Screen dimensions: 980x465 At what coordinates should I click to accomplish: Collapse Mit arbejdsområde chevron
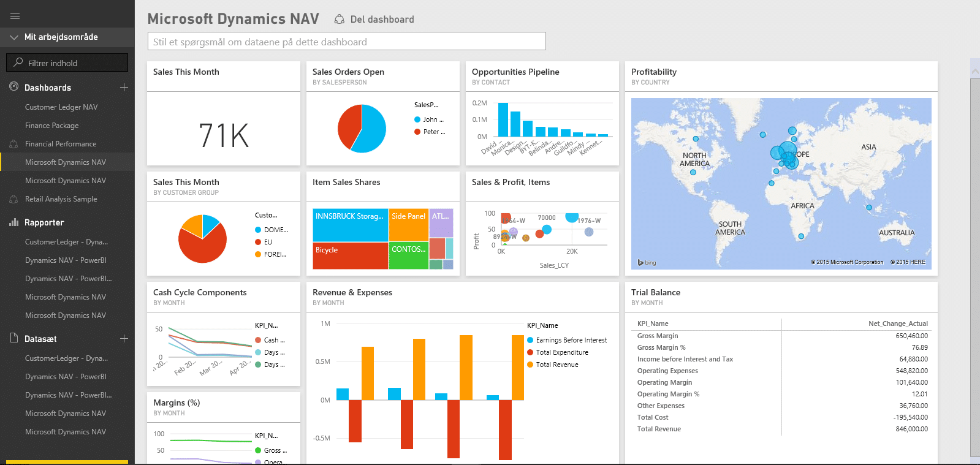pos(14,37)
